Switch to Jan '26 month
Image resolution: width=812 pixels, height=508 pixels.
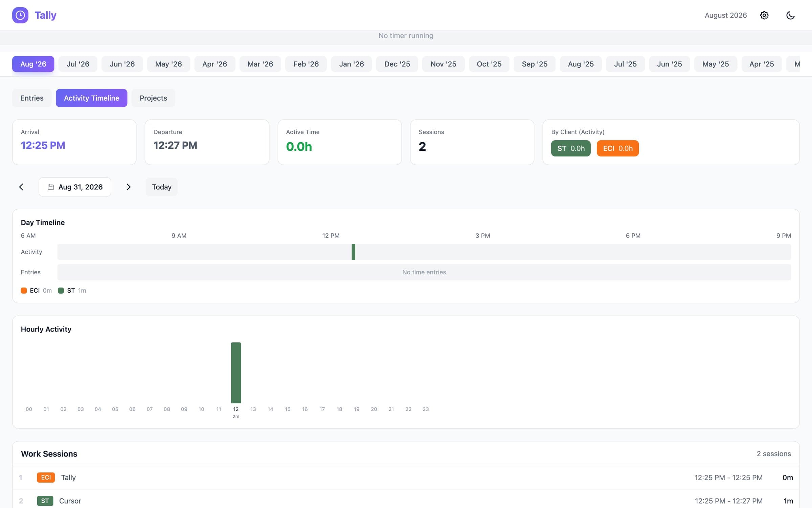(352, 64)
